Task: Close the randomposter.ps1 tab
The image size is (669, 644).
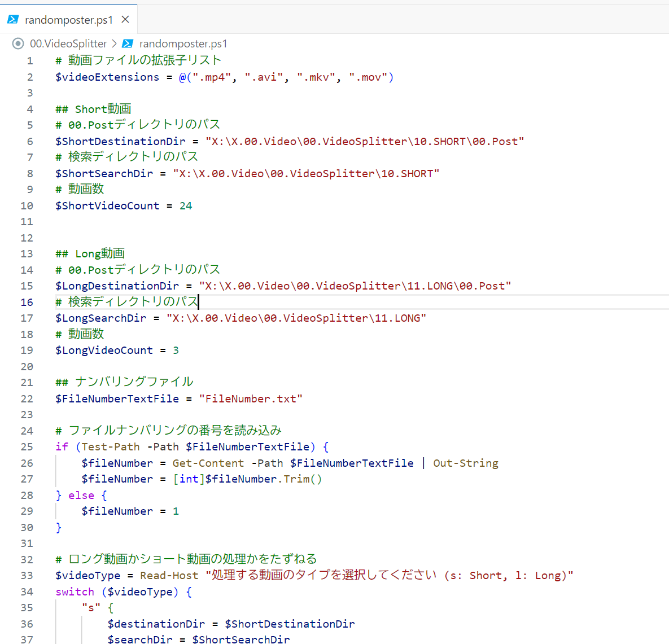Action: 125,20
